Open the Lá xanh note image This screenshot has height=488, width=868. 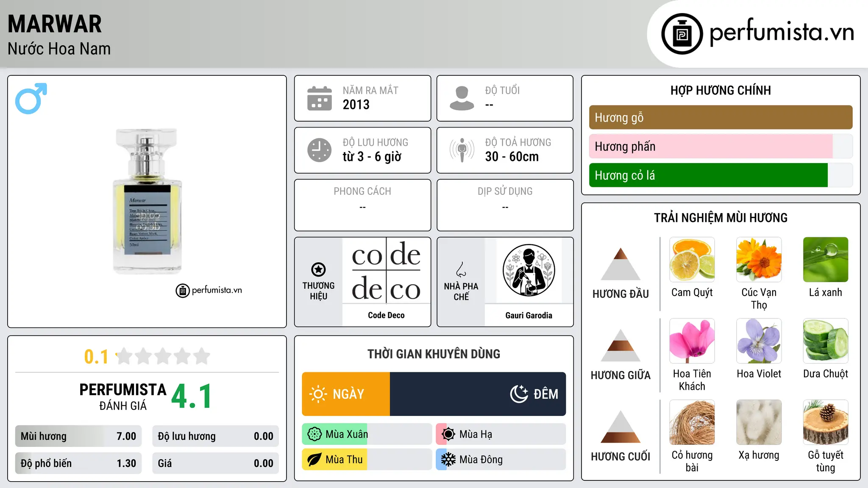(826, 260)
